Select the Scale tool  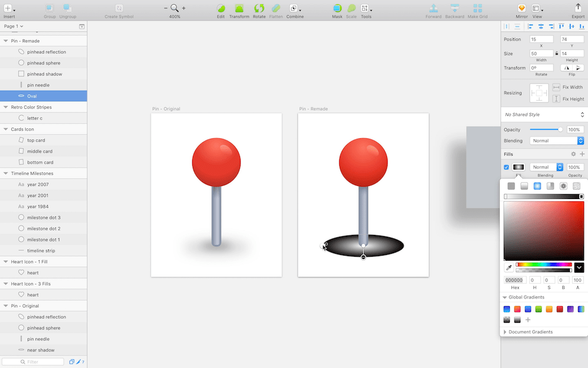click(351, 10)
